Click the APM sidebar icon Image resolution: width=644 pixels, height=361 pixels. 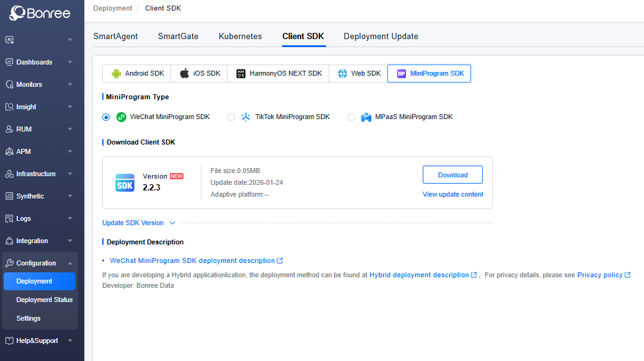[x=9, y=151]
